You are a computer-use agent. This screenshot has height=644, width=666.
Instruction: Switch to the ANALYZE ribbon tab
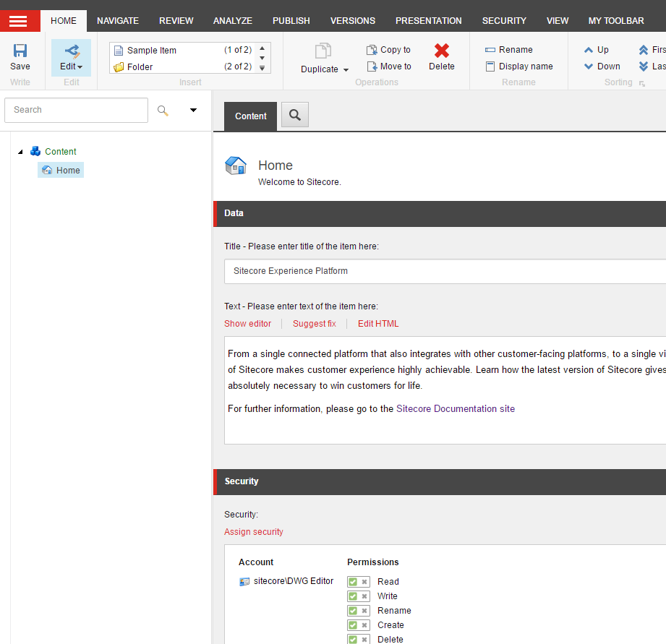233,21
